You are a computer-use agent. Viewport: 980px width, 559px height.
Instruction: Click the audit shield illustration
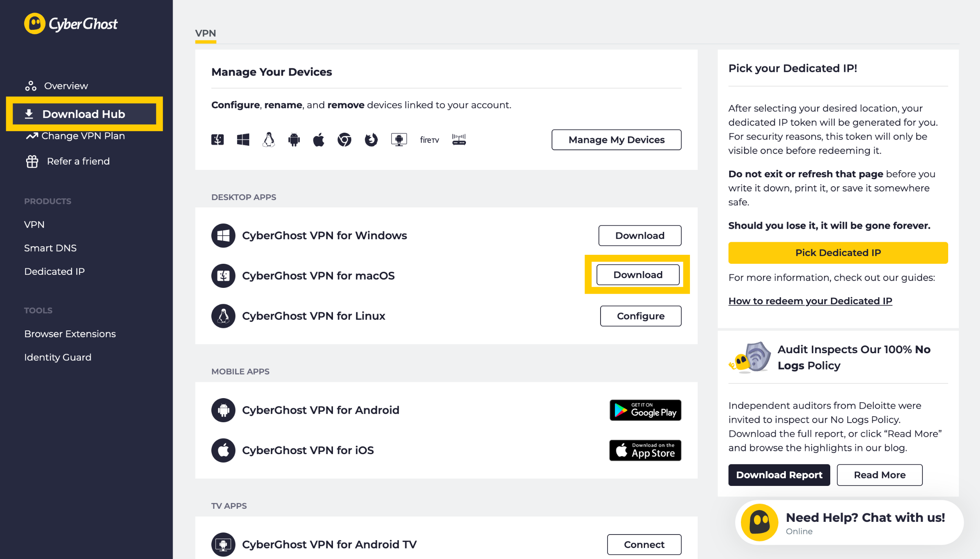750,358
